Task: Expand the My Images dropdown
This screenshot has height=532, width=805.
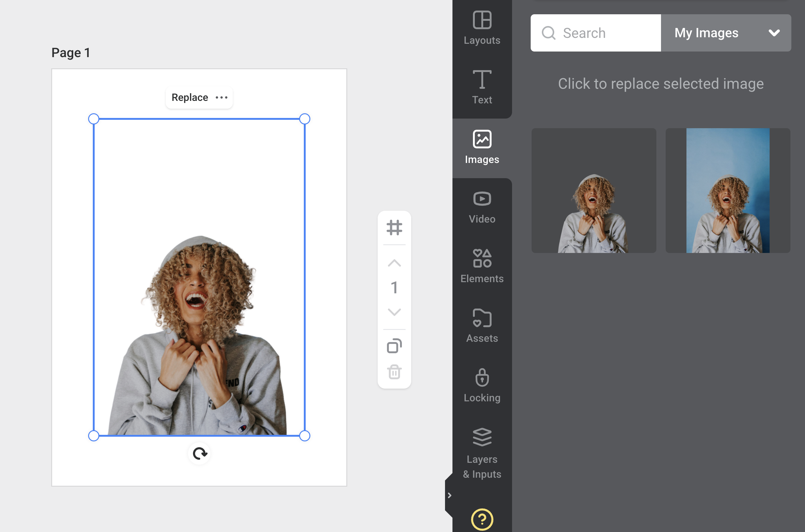Action: point(726,33)
